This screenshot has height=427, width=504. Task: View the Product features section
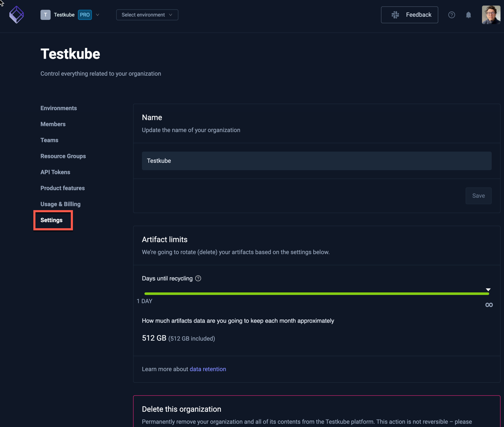[x=63, y=188]
